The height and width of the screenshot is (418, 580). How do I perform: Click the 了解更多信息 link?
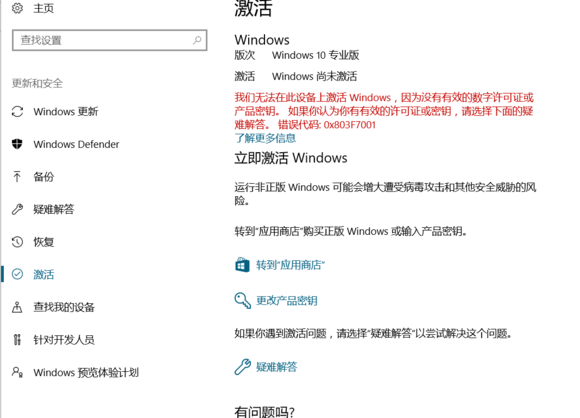(265, 138)
